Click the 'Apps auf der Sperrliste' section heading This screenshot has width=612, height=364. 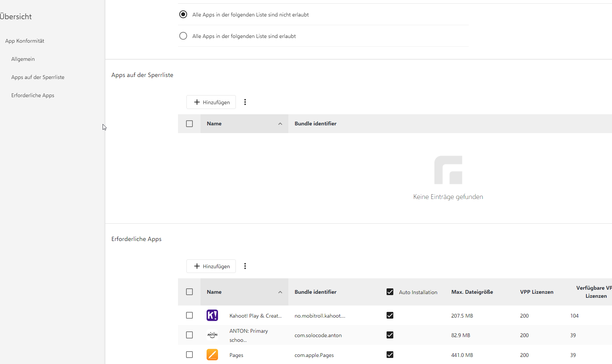pyautogui.click(x=142, y=75)
